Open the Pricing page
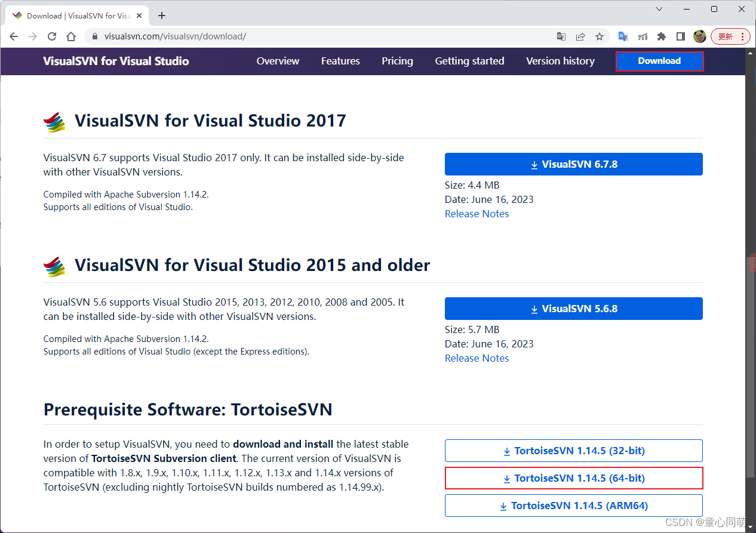This screenshot has width=756, height=533. [397, 61]
